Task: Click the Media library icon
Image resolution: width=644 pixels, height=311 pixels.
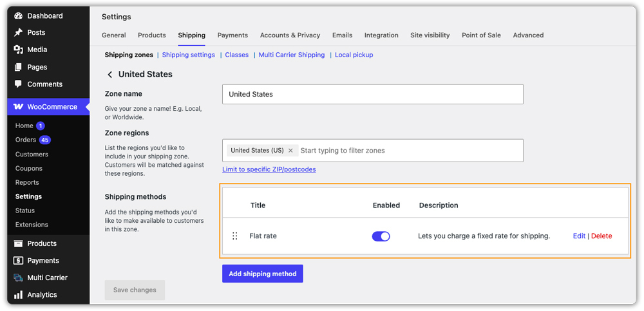Action: [18, 50]
